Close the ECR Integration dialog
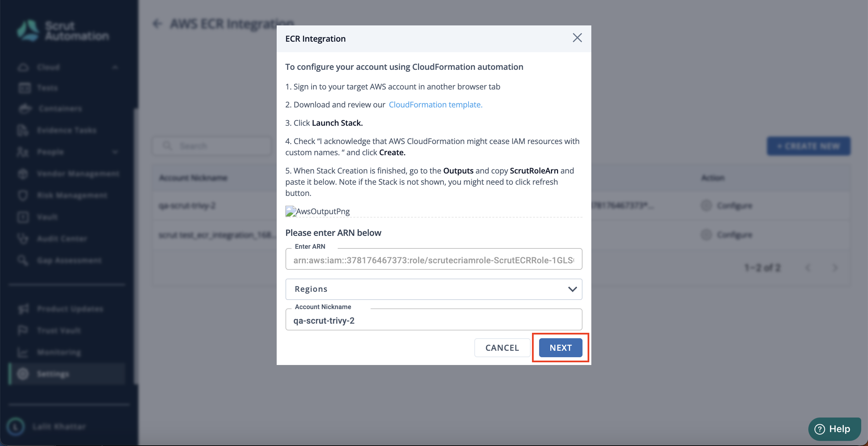The image size is (868, 446). coord(577,38)
